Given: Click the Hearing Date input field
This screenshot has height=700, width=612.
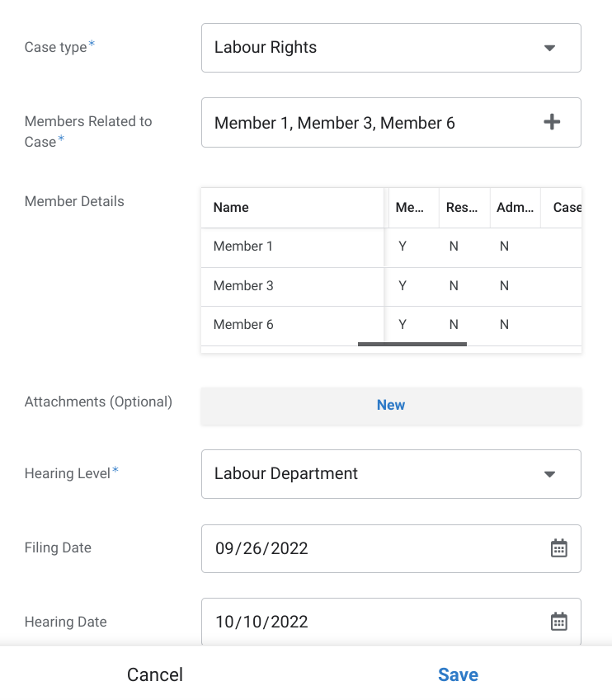Looking at the screenshot, I should pyautogui.click(x=391, y=622).
